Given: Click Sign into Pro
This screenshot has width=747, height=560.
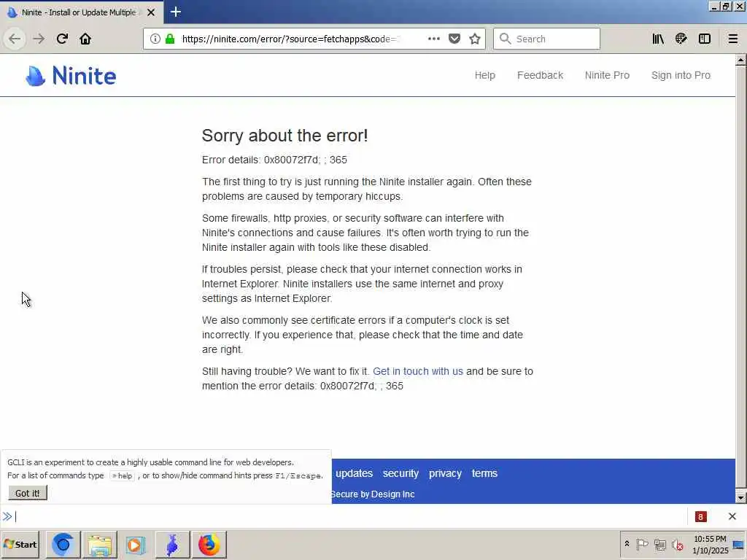Looking at the screenshot, I should [x=681, y=75].
